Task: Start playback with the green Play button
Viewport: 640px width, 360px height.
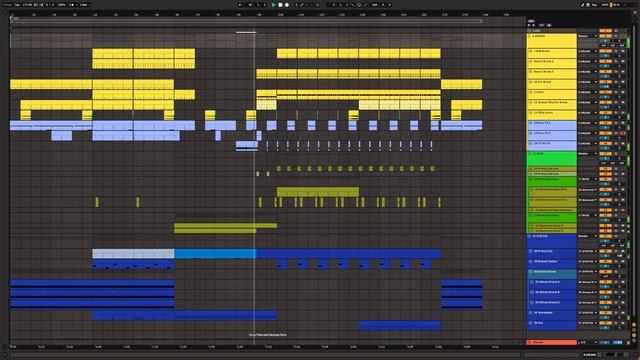Action: point(273,5)
